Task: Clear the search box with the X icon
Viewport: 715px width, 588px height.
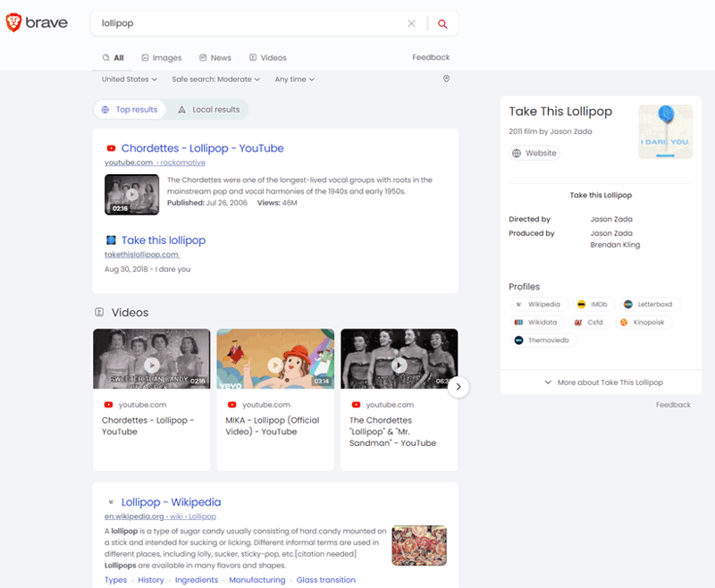Action: coord(411,23)
